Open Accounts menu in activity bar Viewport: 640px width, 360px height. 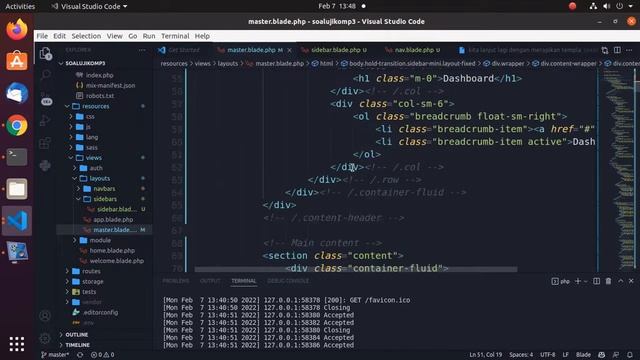coord(45,316)
